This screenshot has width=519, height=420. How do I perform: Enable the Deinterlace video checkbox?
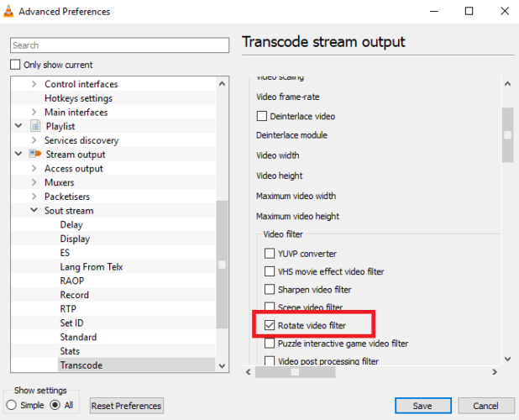tap(262, 116)
